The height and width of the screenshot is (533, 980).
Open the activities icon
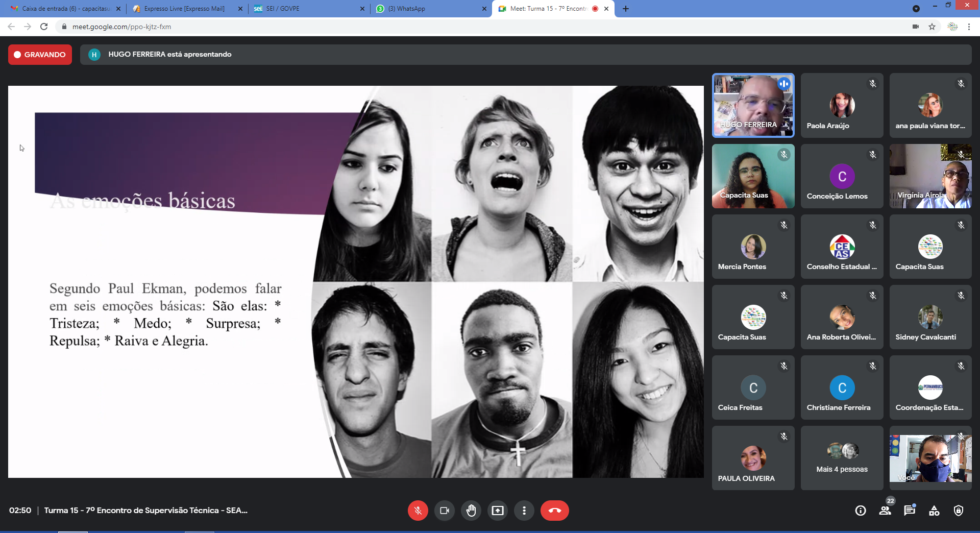934,511
